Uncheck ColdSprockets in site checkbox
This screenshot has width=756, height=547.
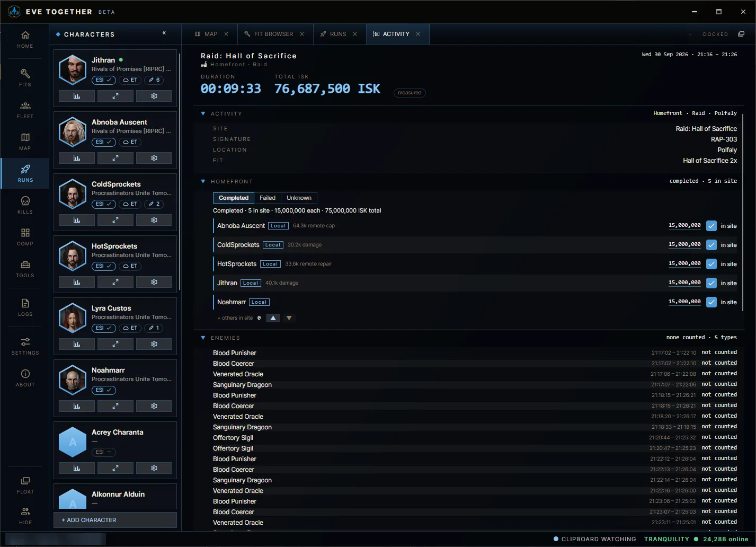coord(711,245)
